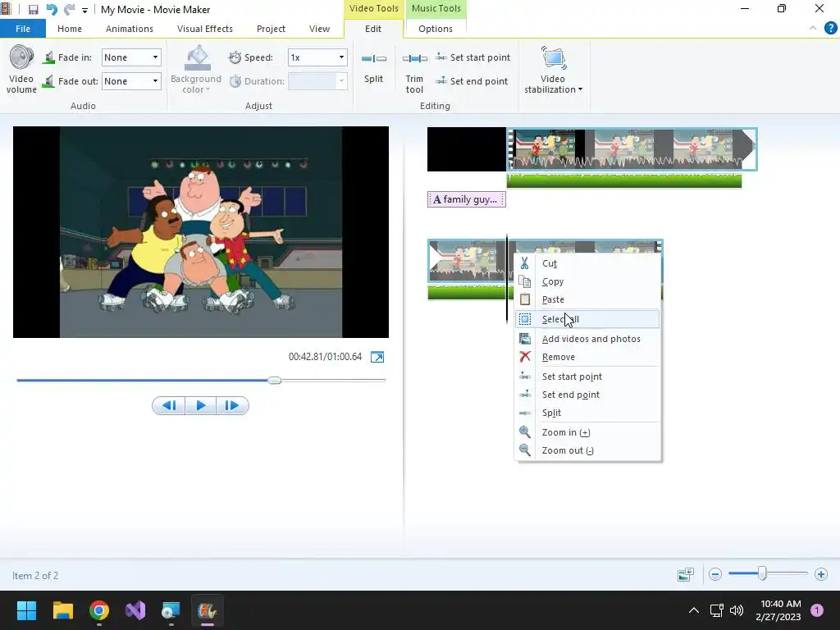Choose Paste from context menu

coord(587,299)
